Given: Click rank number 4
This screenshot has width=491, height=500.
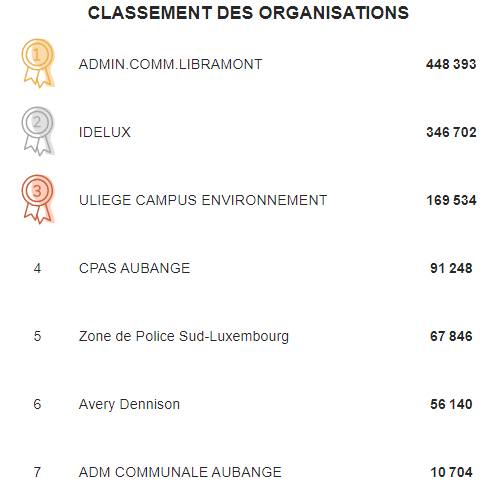Looking at the screenshot, I should pos(37,268).
